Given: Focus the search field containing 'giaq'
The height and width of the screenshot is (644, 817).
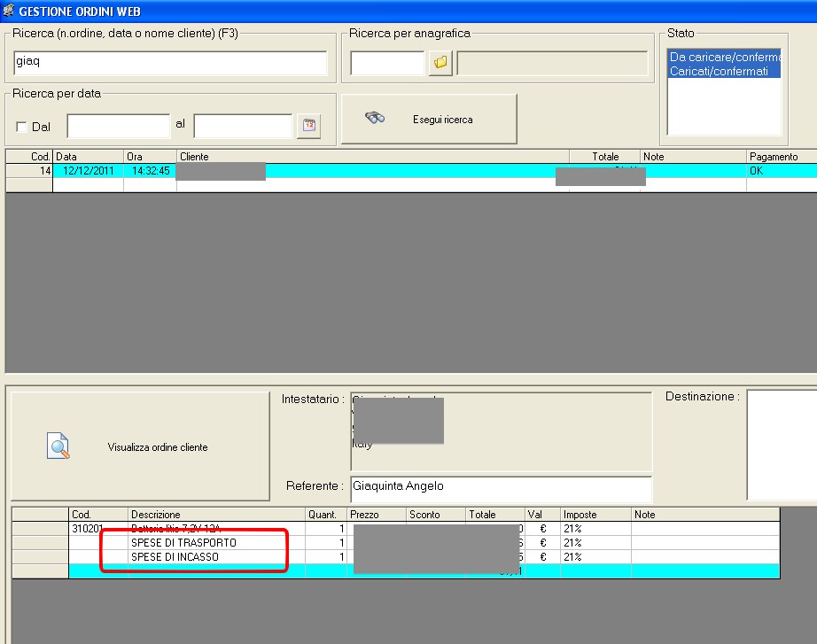Looking at the screenshot, I should [x=170, y=63].
